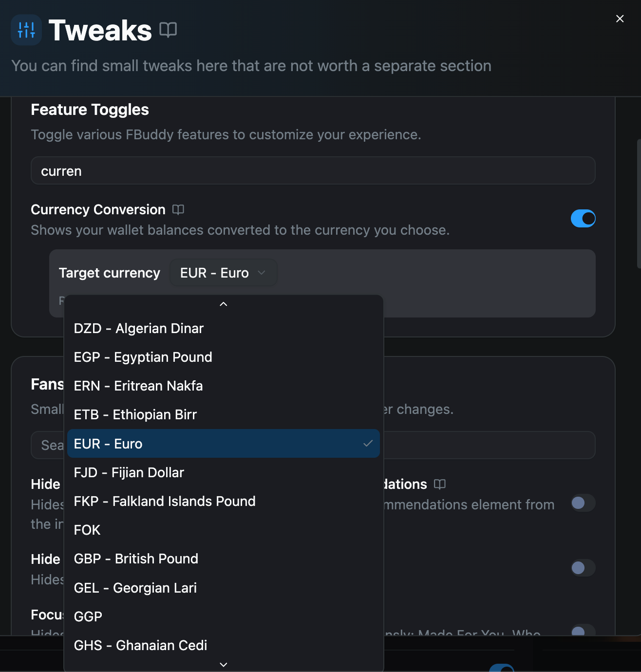Turn on the Focus mode toggle

[x=583, y=632]
